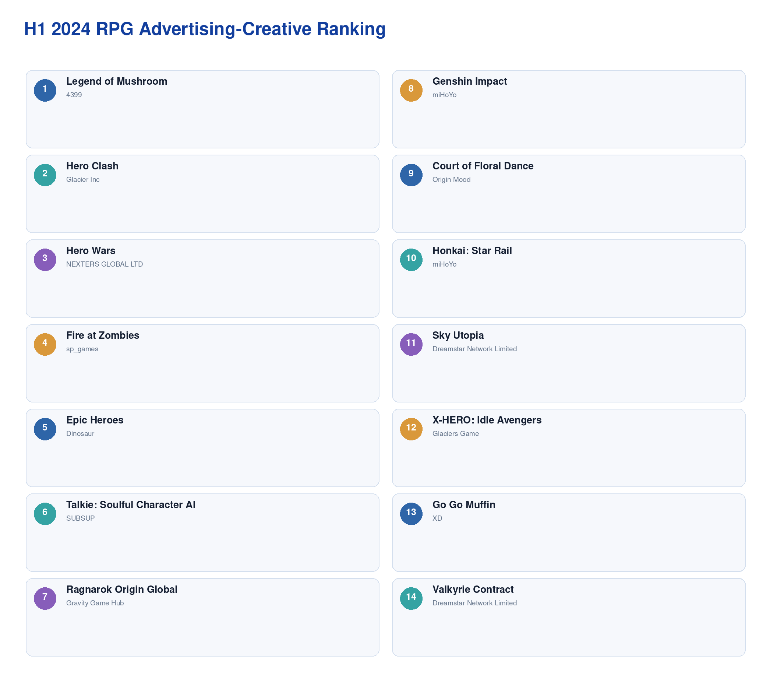
Task: Click the rank 12 badge beside X-HERO
Action: [412, 430]
